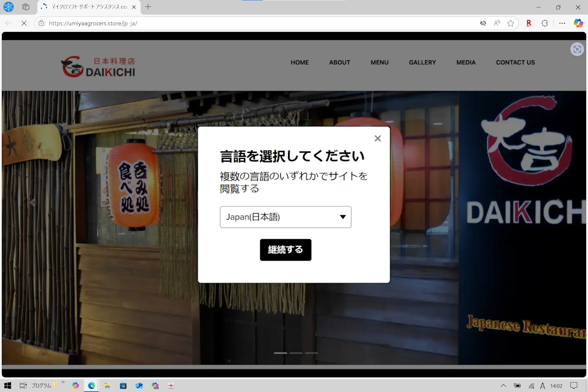The height and width of the screenshot is (392, 588).
Task: Open a new browser tab
Action: tap(148, 7)
